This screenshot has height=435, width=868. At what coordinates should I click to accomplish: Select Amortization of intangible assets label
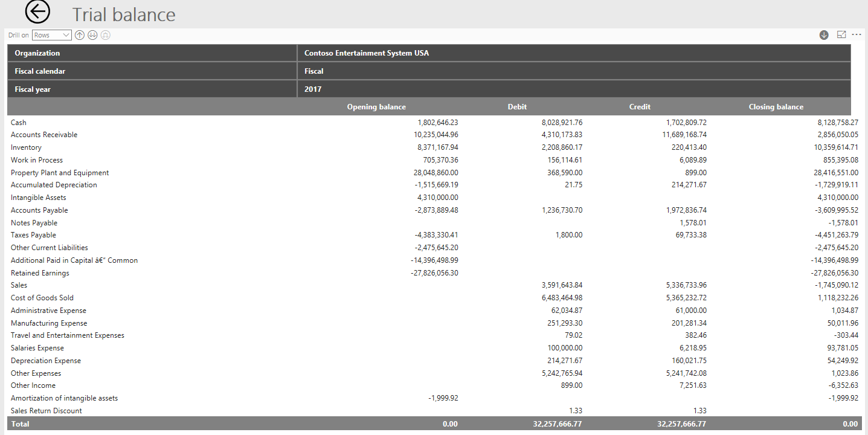pyautogui.click(x=65, y=398)
